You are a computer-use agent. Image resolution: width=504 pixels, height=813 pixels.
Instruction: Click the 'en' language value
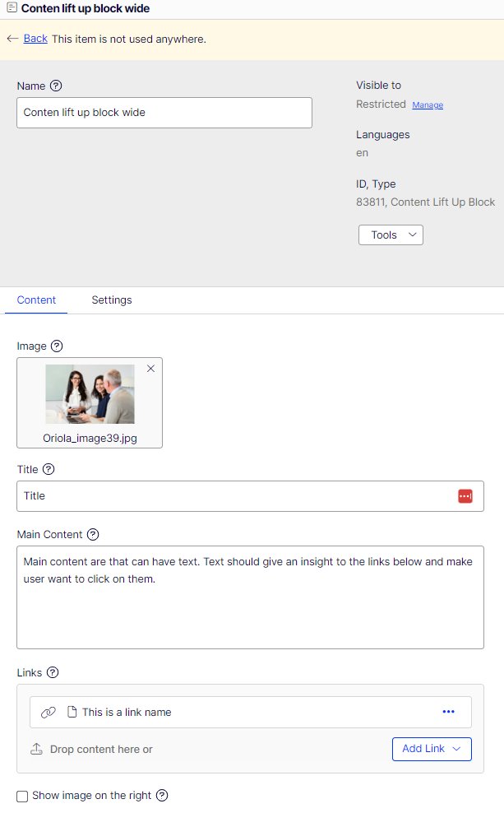click(362, 153)
